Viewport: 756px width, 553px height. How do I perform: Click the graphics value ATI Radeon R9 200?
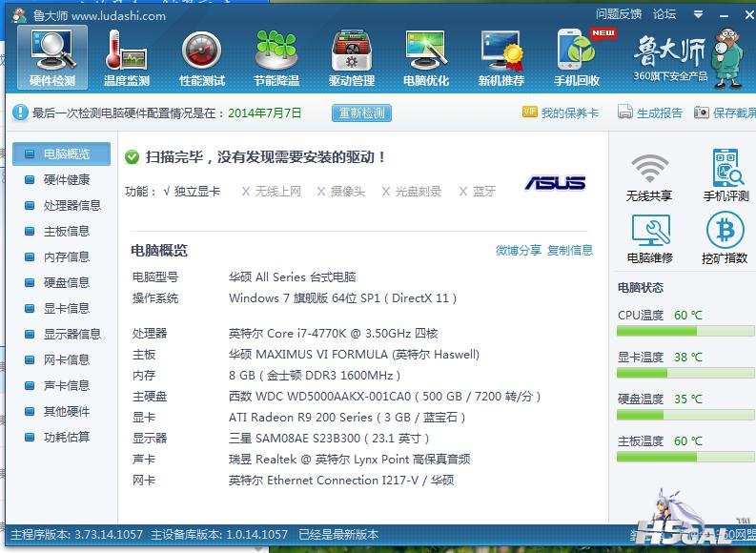click(347, 417)
